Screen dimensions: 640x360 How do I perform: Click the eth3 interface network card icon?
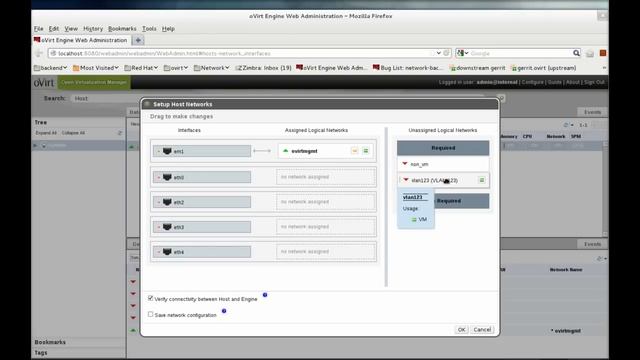(167, 227)
